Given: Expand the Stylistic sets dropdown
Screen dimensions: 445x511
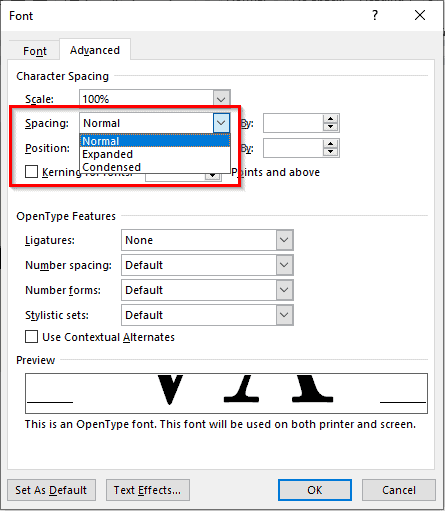Looking at the screenshot, I should click(284, 315).
